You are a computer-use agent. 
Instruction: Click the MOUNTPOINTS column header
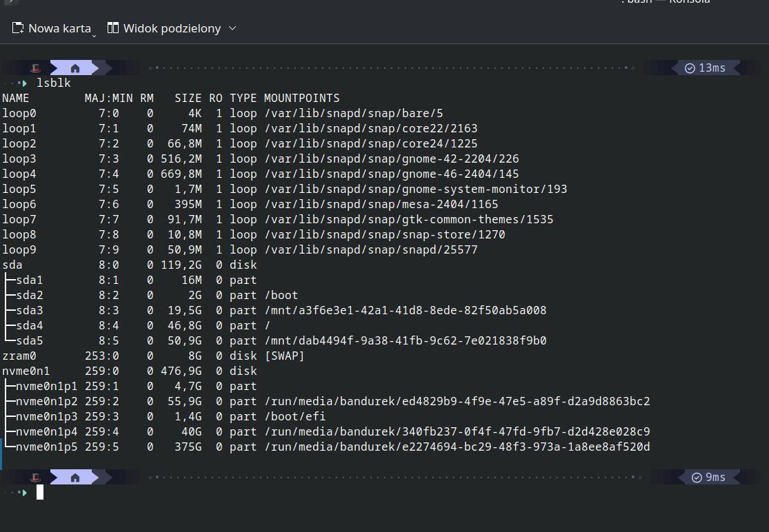301,98
